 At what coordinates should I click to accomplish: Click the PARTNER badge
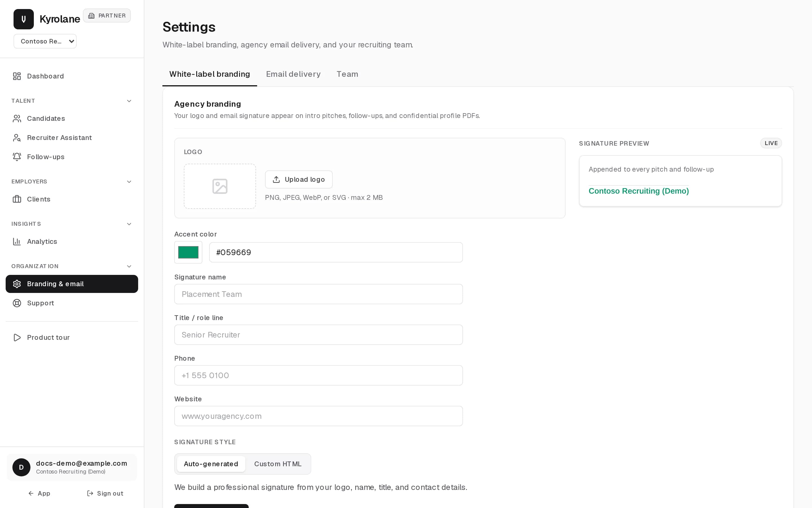(107, 16)
